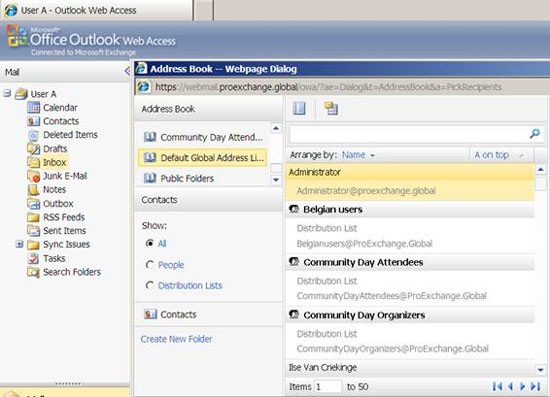This screenshot has height=397, width=550.
Task: Click the search magnifier icon
Action: [x=535, y=133]
